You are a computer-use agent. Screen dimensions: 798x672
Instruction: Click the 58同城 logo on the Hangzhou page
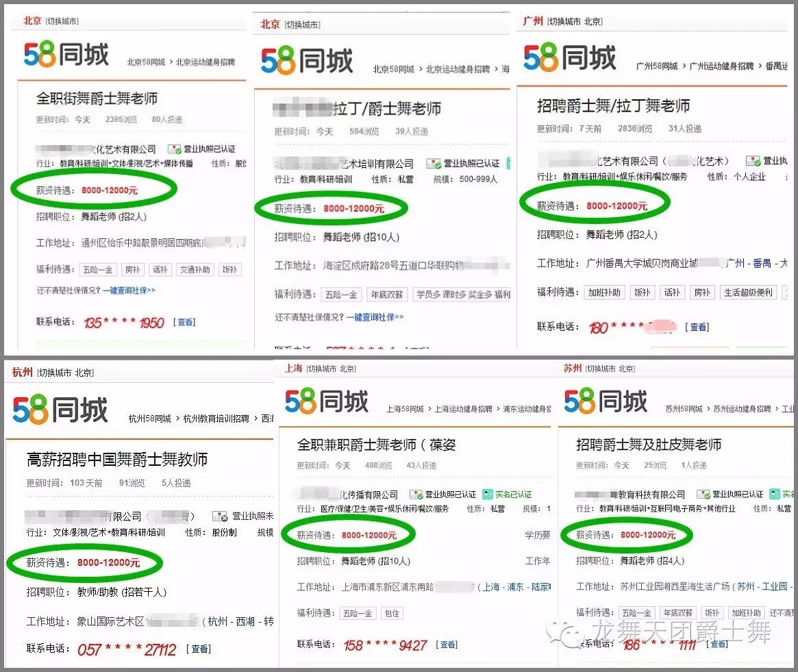[x=60, y=410]
